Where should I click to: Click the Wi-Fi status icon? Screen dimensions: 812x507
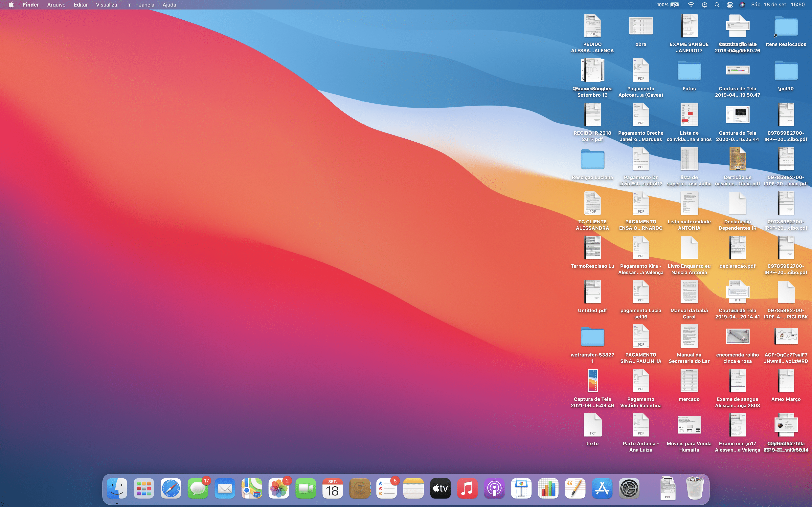[x=691, y=5]
